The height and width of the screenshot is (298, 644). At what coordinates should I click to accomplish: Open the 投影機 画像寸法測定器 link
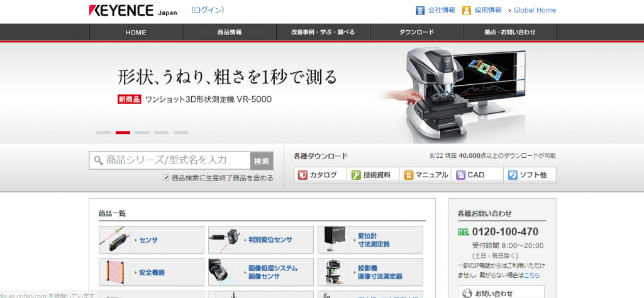(x=380, y=272)
